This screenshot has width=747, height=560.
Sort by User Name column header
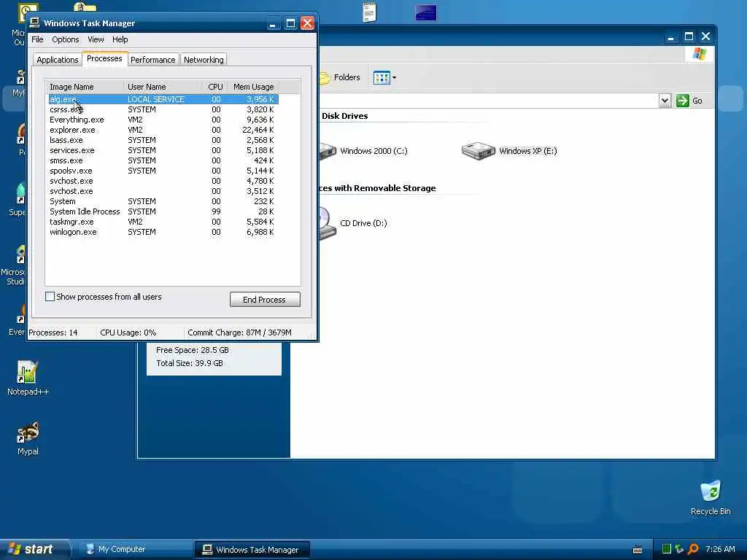[x=163, y=87]
